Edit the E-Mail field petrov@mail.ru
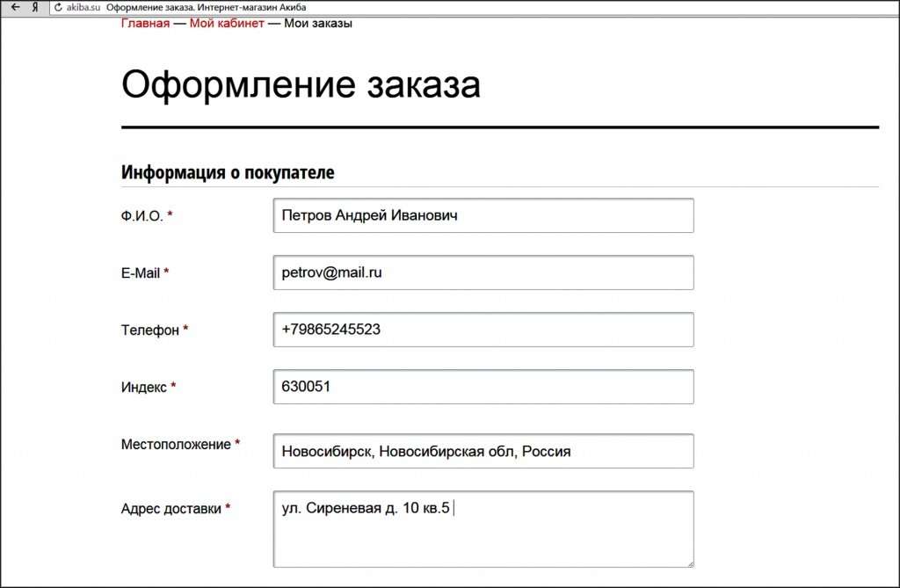The width and height of the screenshot is (900, 588). pos(483,272)
